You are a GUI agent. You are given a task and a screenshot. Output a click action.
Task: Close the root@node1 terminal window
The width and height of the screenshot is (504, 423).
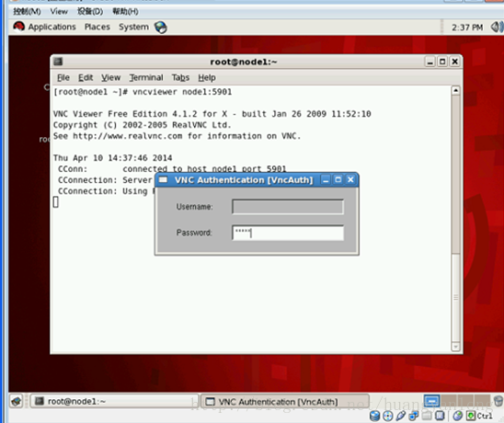(x=455, y=62)
